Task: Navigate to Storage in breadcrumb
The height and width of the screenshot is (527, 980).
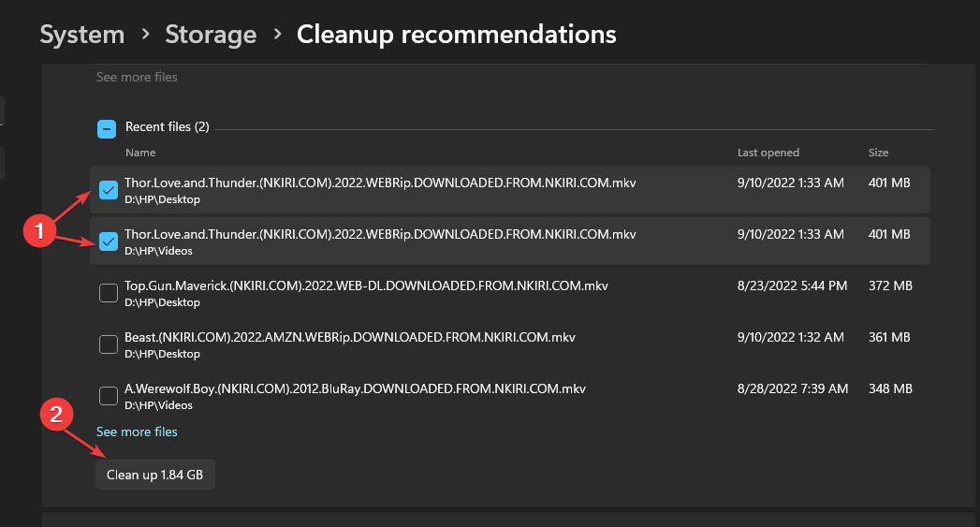Action: click(211, 35)
